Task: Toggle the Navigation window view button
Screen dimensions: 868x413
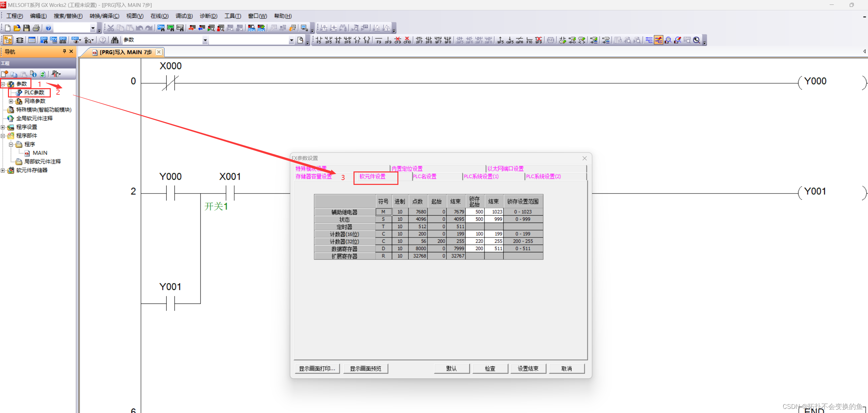Action: [8, 40]
